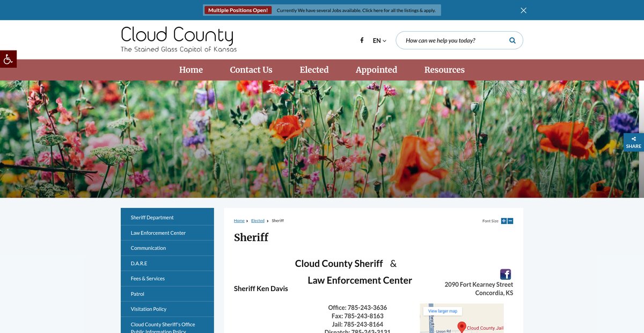Click the Home breadcrumb link

[239, 221]
